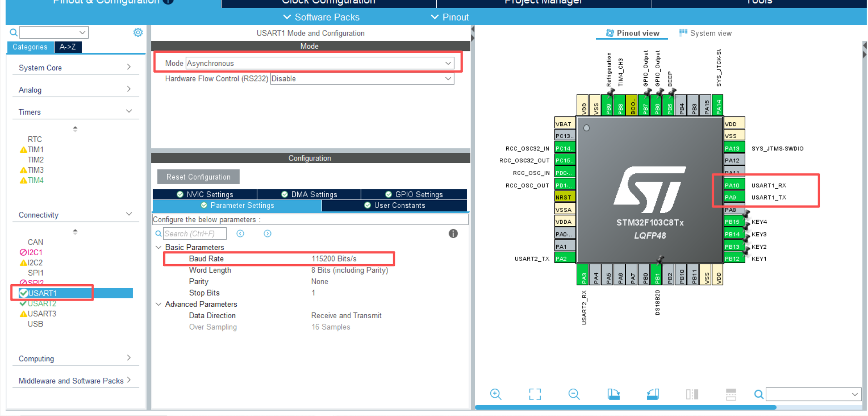Collapse the Basic Parameters section
The width and height of the screenshot is (868, 416).
click(159, 247)
